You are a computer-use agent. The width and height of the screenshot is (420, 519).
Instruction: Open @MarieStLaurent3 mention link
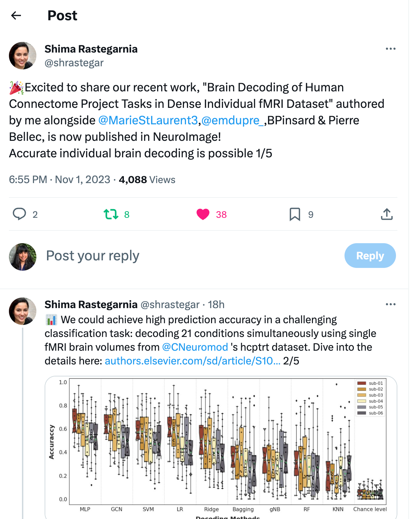click(148, 120)
